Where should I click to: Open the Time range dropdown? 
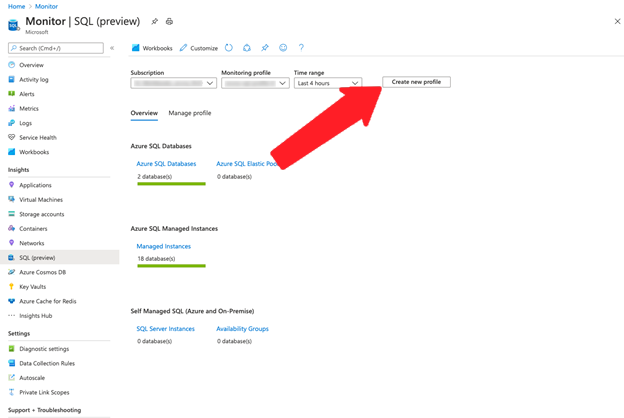(328, 83)
